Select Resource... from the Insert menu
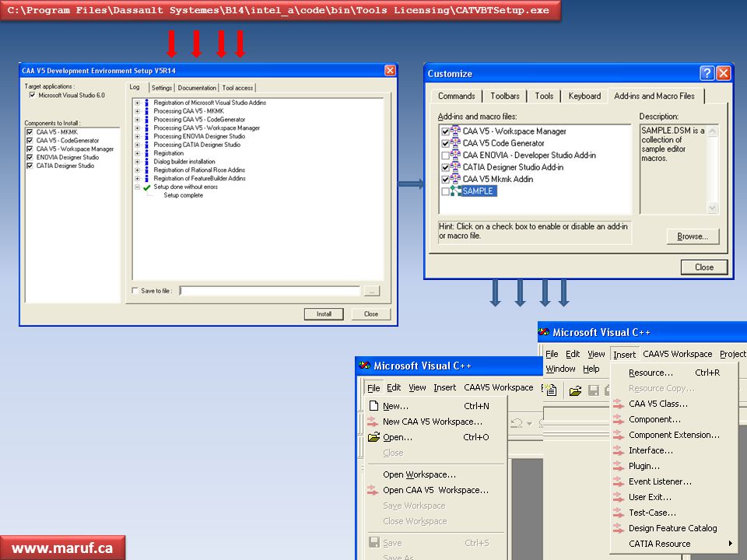Screen dimensions: 747x560 [674, 373]
